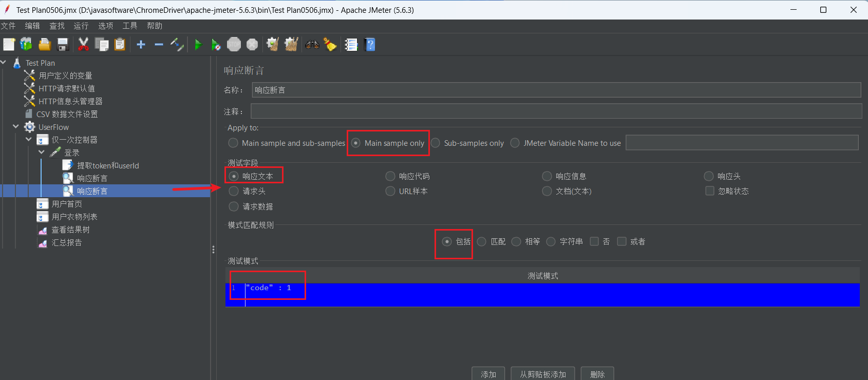Screen dimensions: 868x380
Task: Toggle the 或者 checkbox
Action: [621, 241]
